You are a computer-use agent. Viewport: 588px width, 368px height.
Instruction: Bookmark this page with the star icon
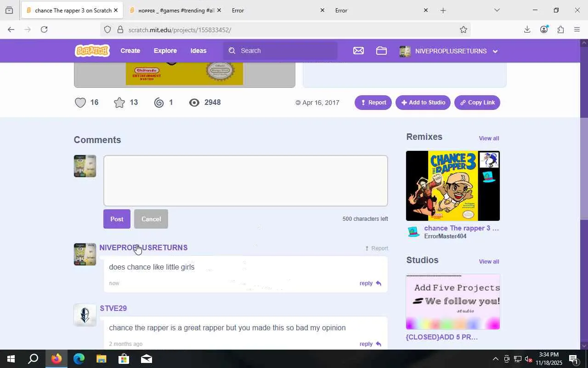click(x=464, y=29)
